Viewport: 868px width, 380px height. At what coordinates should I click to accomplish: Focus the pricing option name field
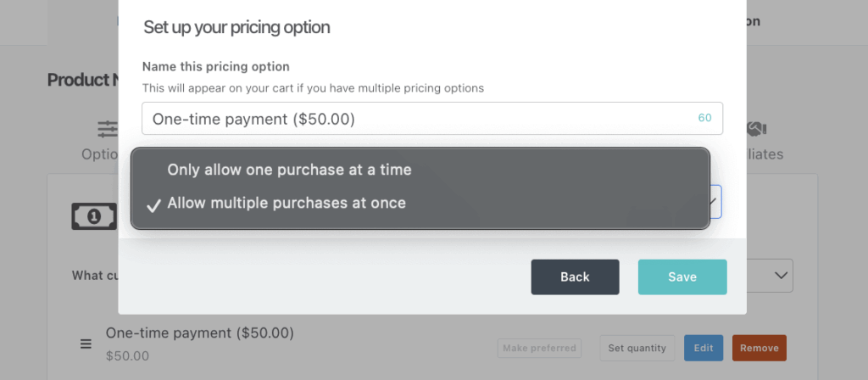pyautogui.click(x=415, y=119)
